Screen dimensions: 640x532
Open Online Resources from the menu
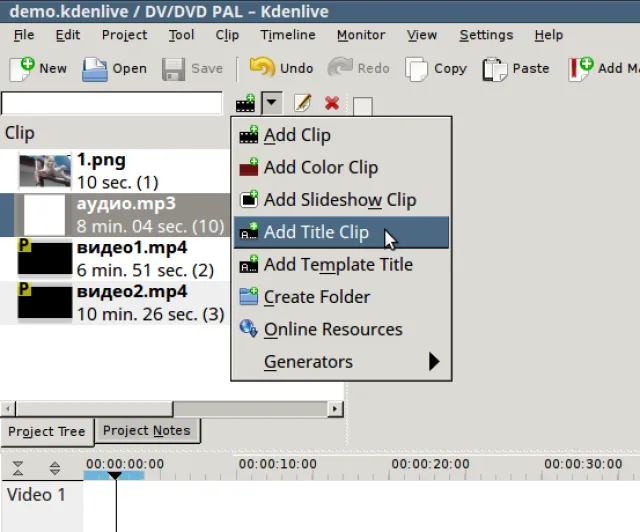pos(341,329)
